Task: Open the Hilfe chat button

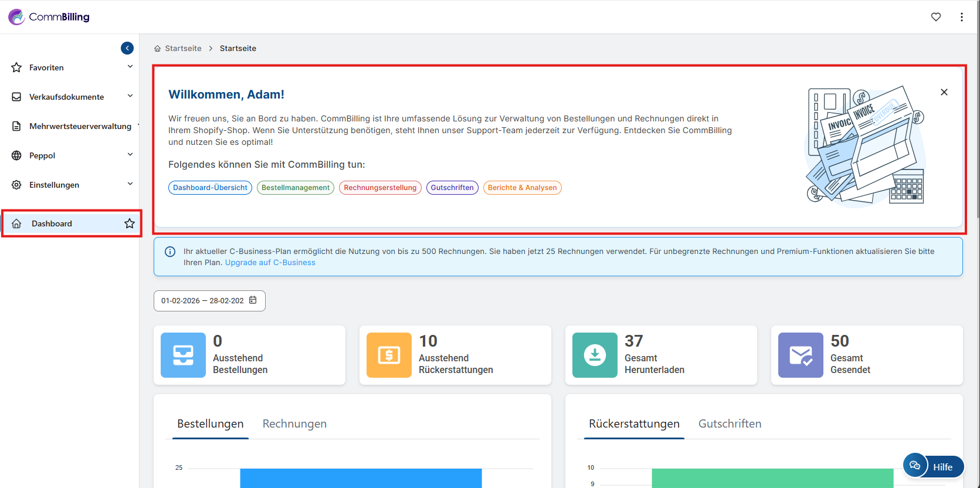Action: click(x=933, y=467)
